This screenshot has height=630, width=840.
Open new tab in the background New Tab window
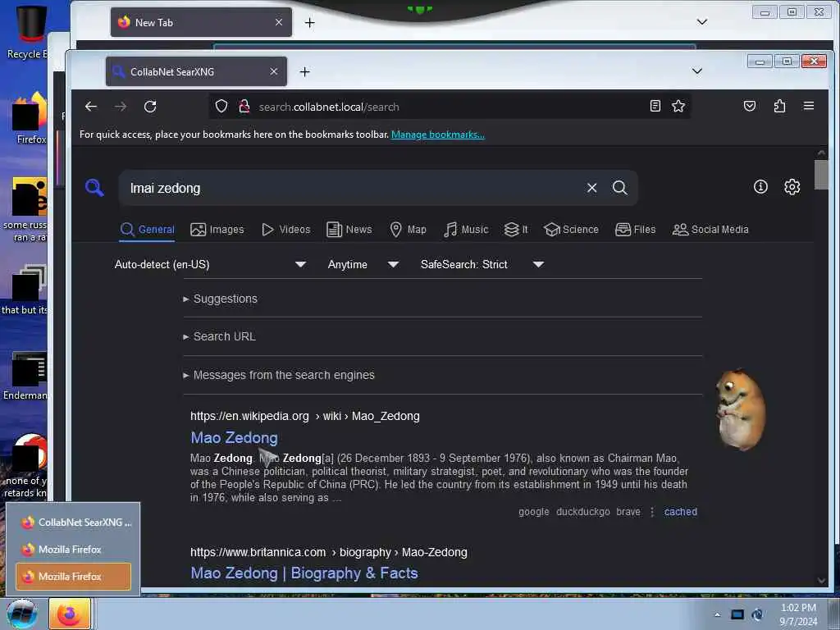[x=309, y=22]
